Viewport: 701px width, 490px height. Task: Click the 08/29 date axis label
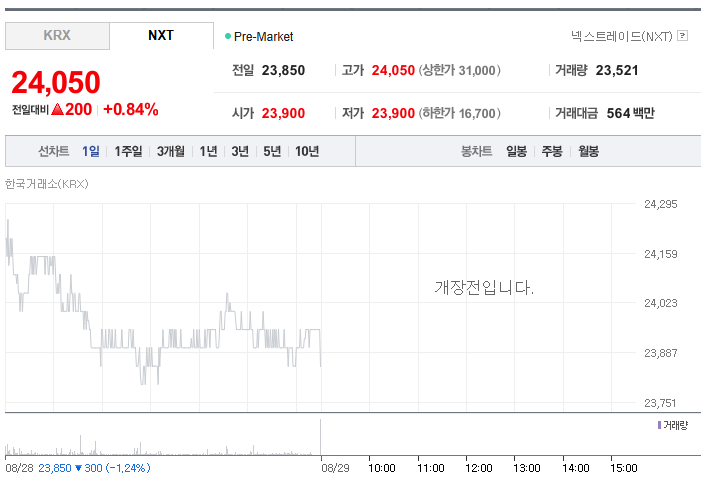335,468
